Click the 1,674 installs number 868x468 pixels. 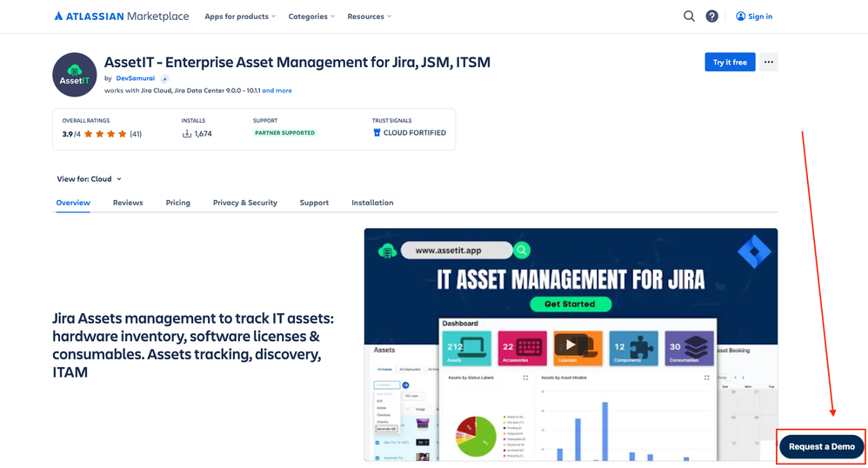[x=204, y=133]
